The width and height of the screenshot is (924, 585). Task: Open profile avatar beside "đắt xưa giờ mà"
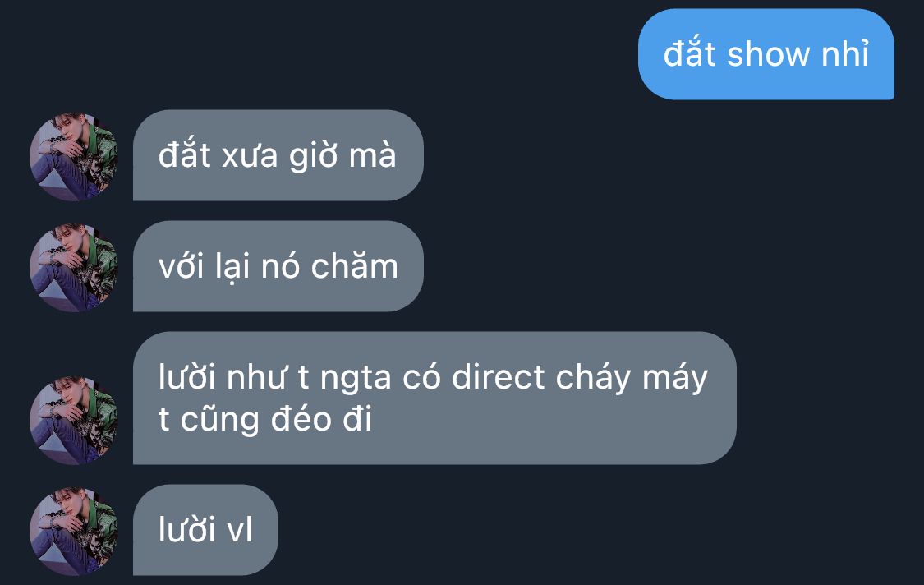74,157
